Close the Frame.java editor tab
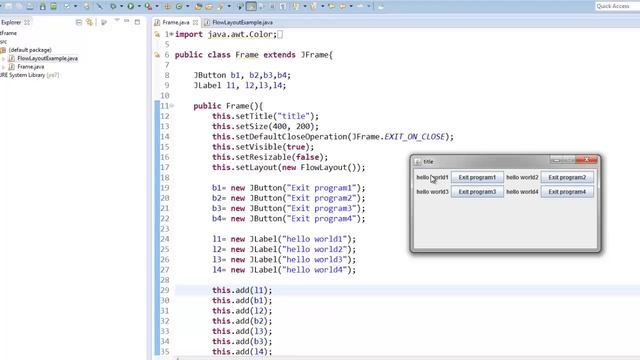 [x=196, y=22]
